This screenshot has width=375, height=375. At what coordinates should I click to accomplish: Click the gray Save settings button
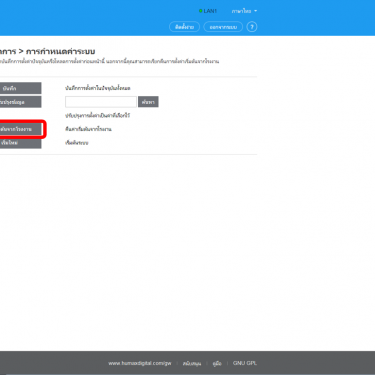[x=20, y=88]
